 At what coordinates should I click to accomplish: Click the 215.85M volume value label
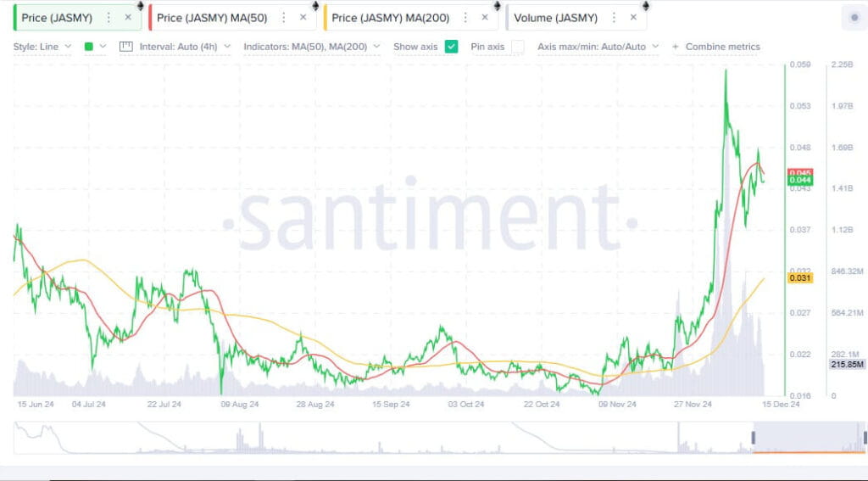pos(848,364)
